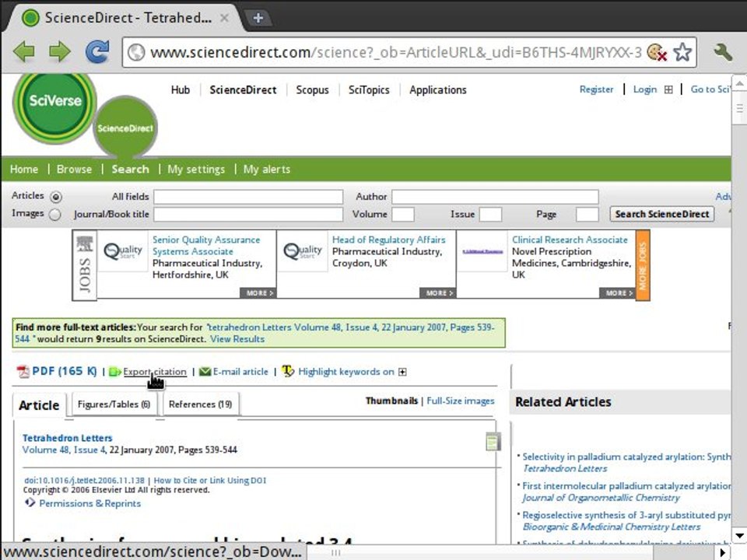
Task: Click the Search ScienceDirect button
Action: [662, 215]
